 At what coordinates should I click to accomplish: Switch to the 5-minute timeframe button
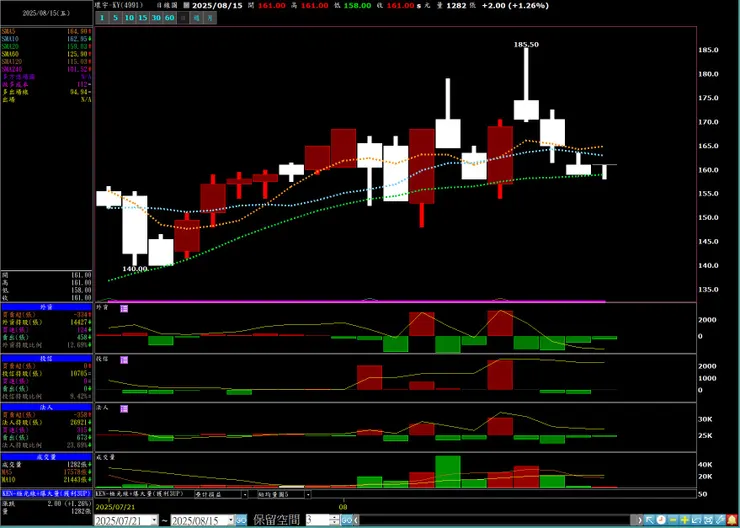[x=115, y=18]
